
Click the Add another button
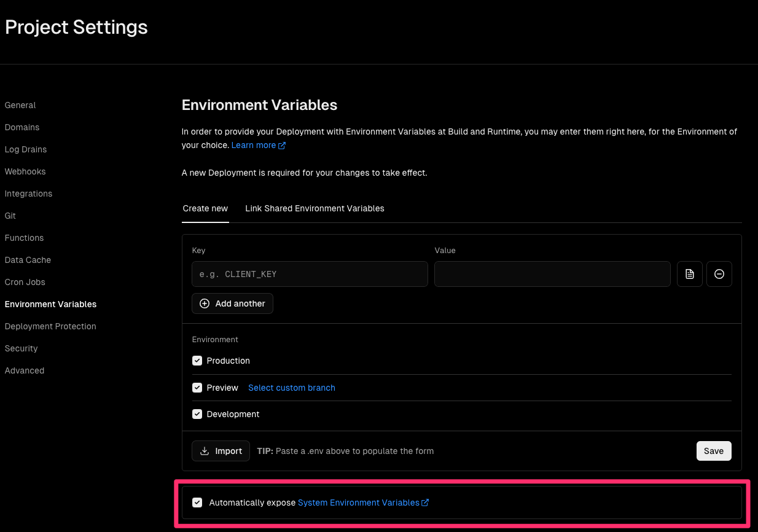232,303
